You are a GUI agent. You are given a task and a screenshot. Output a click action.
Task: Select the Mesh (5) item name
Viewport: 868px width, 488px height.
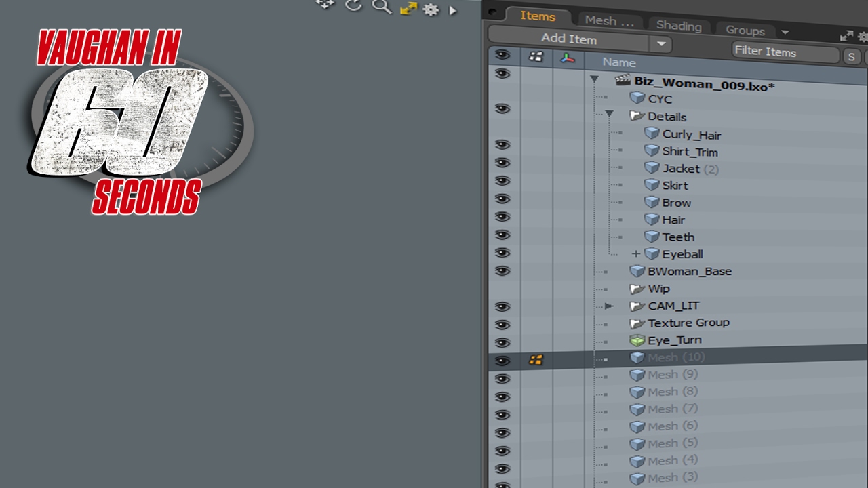coord(673,443)
